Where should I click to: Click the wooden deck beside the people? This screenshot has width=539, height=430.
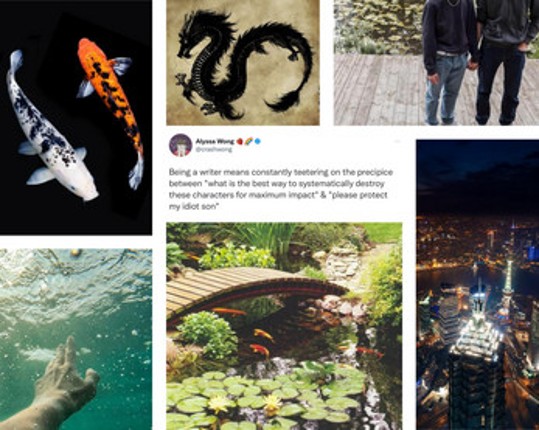point(380,89)
